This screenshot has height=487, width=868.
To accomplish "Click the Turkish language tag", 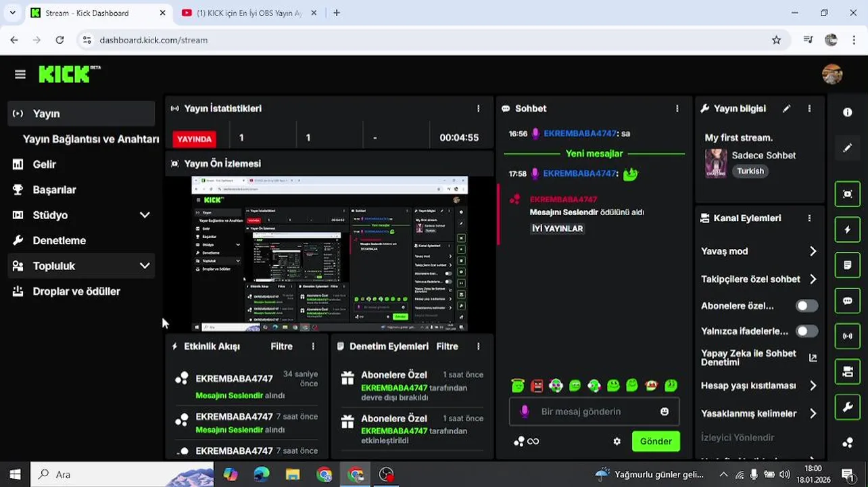I will coord(750,171).
